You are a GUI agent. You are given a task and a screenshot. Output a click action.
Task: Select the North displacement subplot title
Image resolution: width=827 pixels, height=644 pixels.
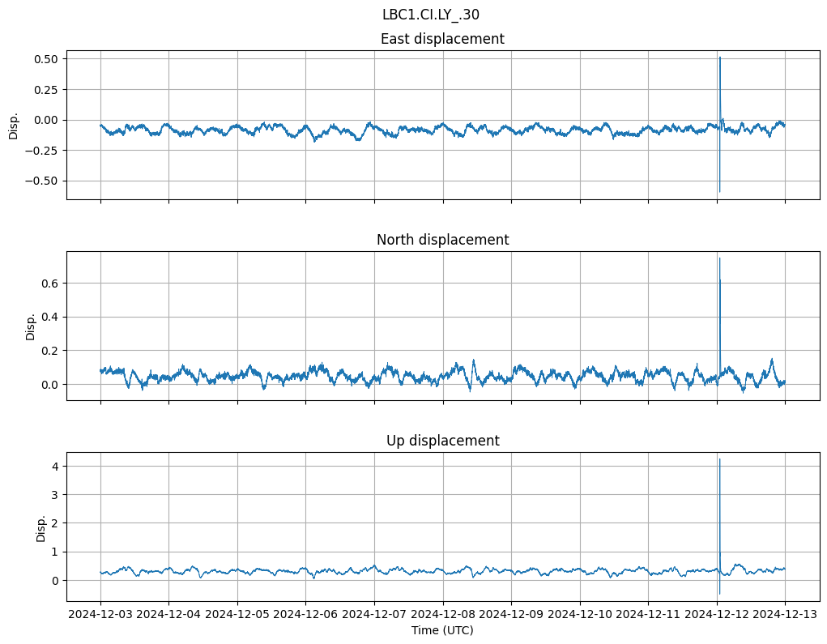(442, 240)
